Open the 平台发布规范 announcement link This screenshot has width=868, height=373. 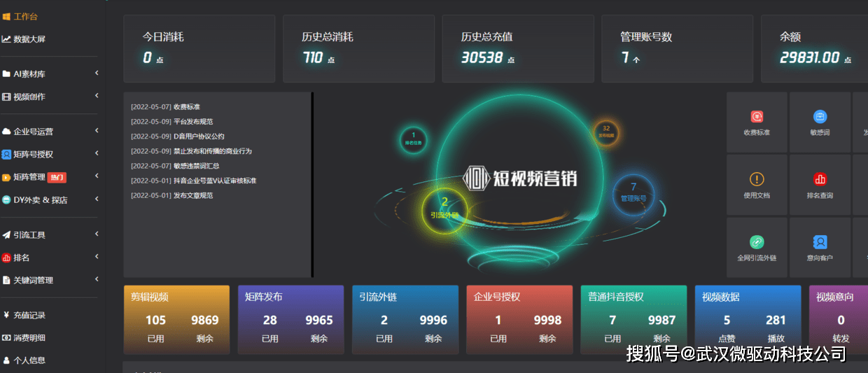click(x=193, y=122)
